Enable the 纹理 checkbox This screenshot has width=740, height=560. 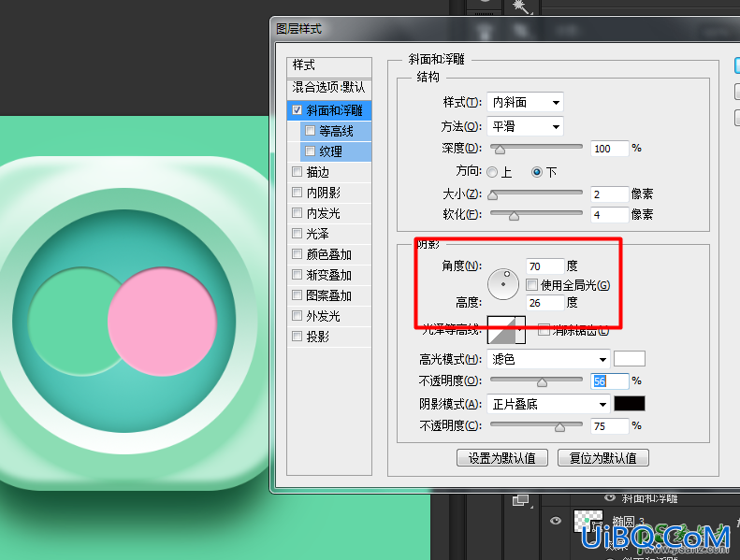[x=310, y=151]
